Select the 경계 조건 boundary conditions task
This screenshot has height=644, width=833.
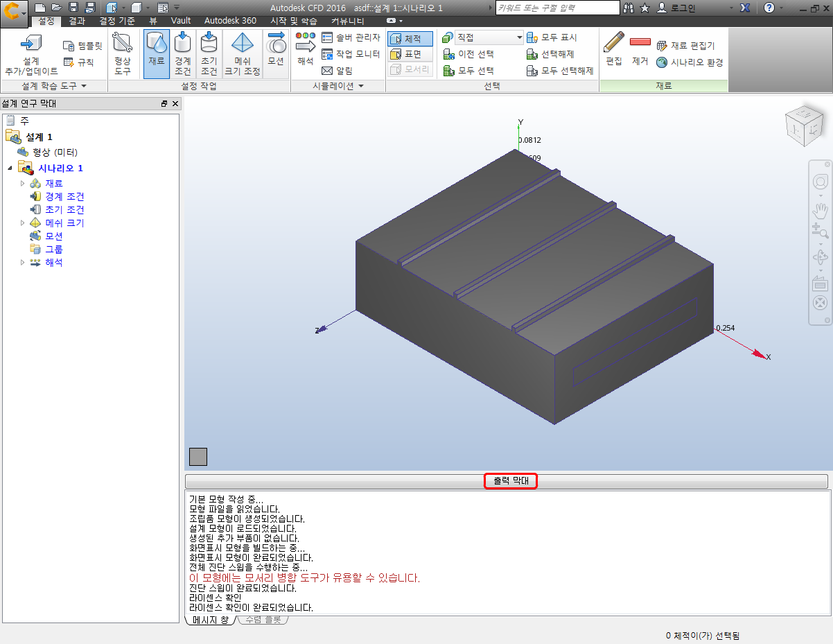pyautogui.click(x=183, y=54)
